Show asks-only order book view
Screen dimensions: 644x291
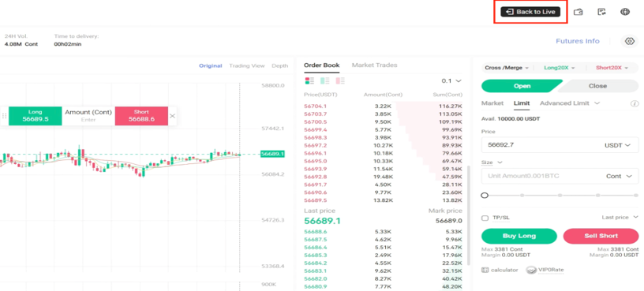pyautogui.click(x=340, y=81)
